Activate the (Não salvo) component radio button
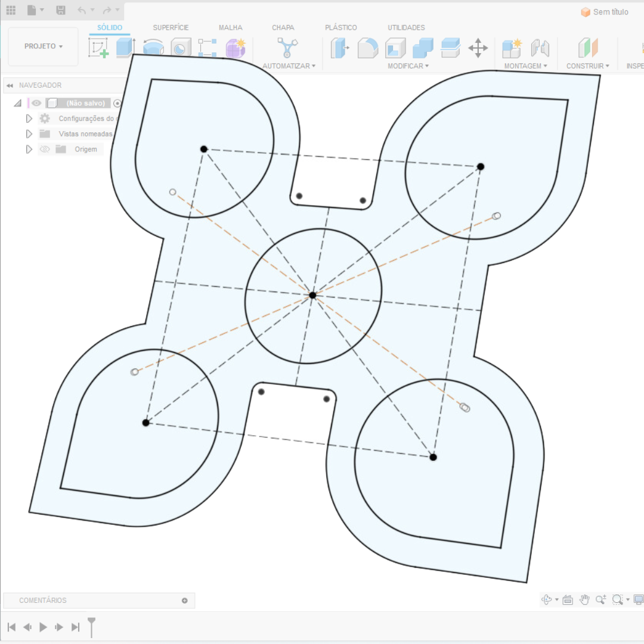Image resolution: width=644 pixels, height=644 pixels. pos(117,103)
